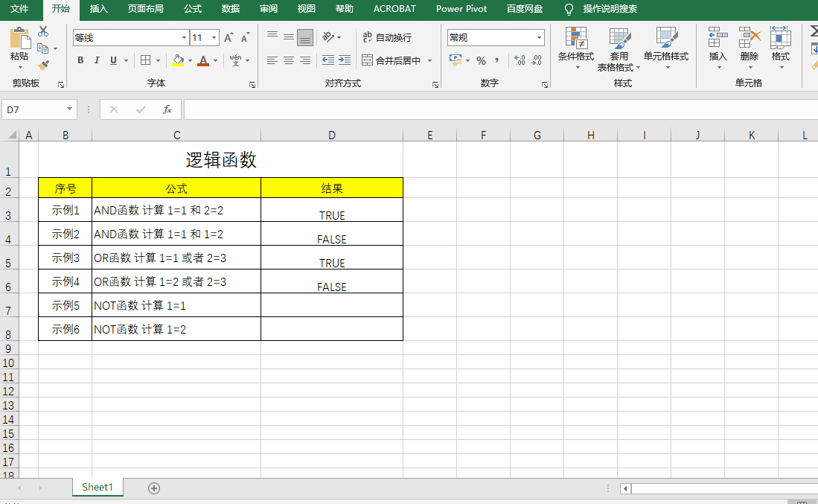Open the font name dropdown
This screenshot has width=818, height=504.
[183, 36]
